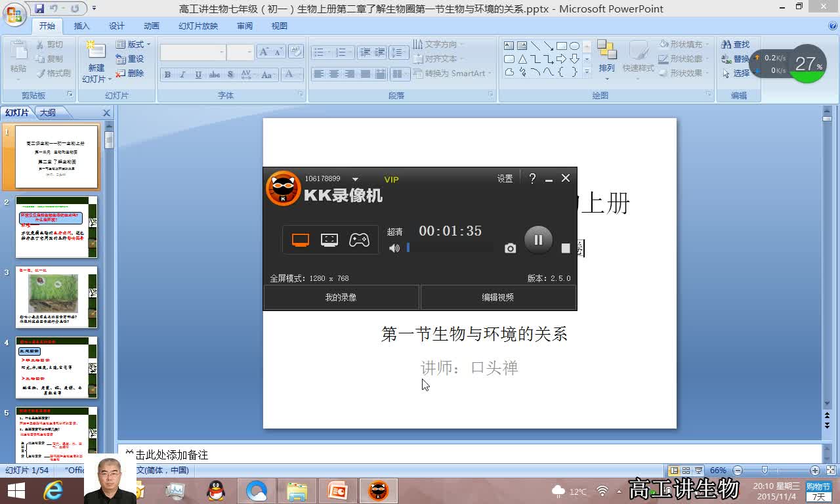Expand the account dropdown next to 106178899

tap(355, 179)
